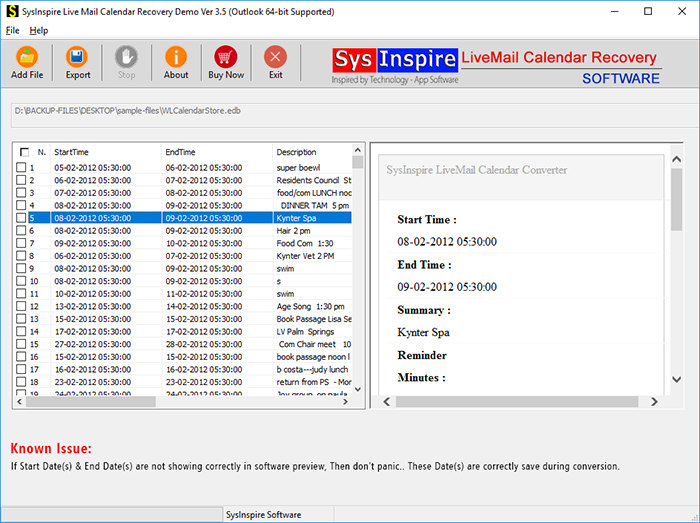Click the list's scroll left arrow
The width and height of the screenshot is (700, 523).
[19, 402]
